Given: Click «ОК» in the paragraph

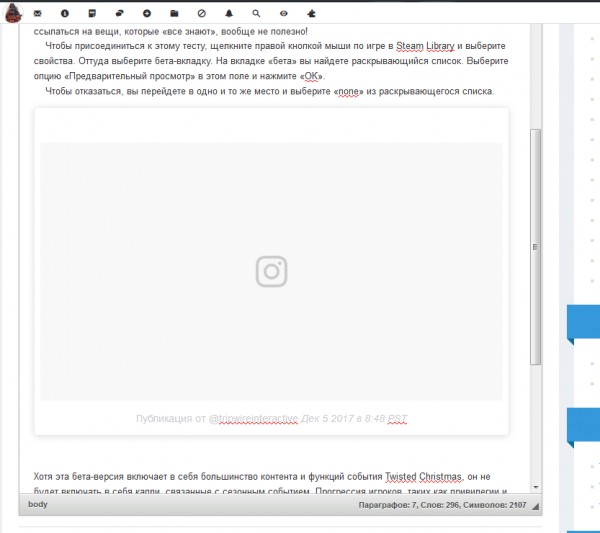Looking at the screenshot, I should pos(311,76).
